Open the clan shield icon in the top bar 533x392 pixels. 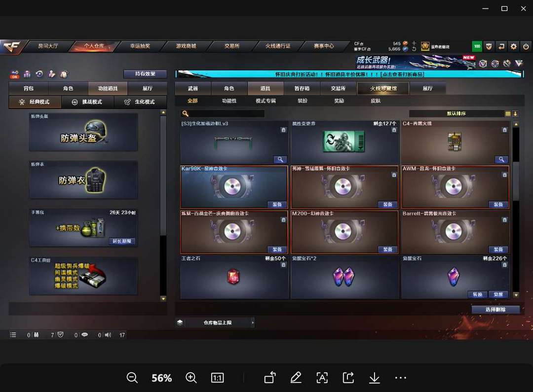(x=489, y=46)
